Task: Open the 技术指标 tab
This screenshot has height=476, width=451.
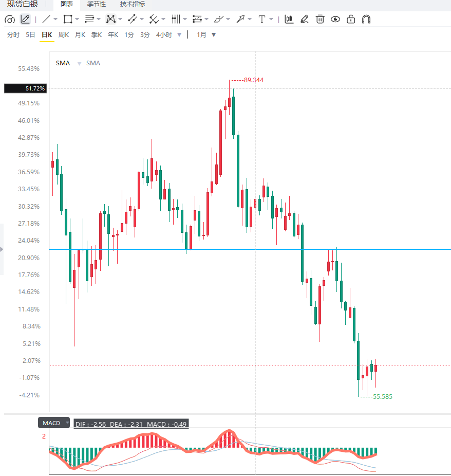Action: pos(133,4)
